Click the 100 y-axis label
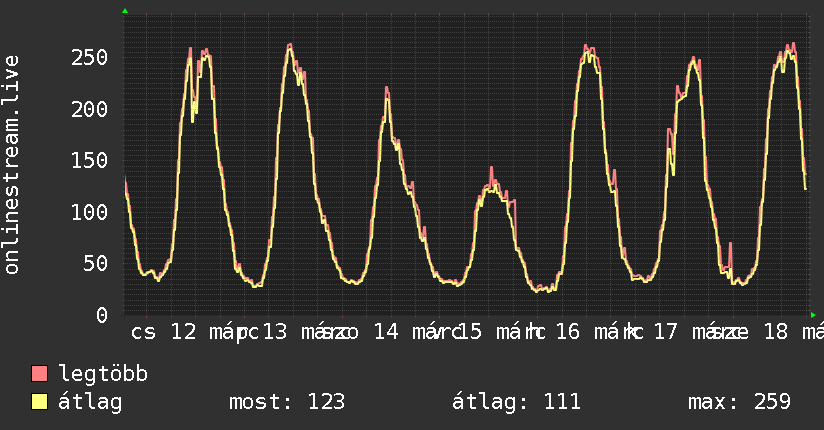 click(x=89, y=212)
